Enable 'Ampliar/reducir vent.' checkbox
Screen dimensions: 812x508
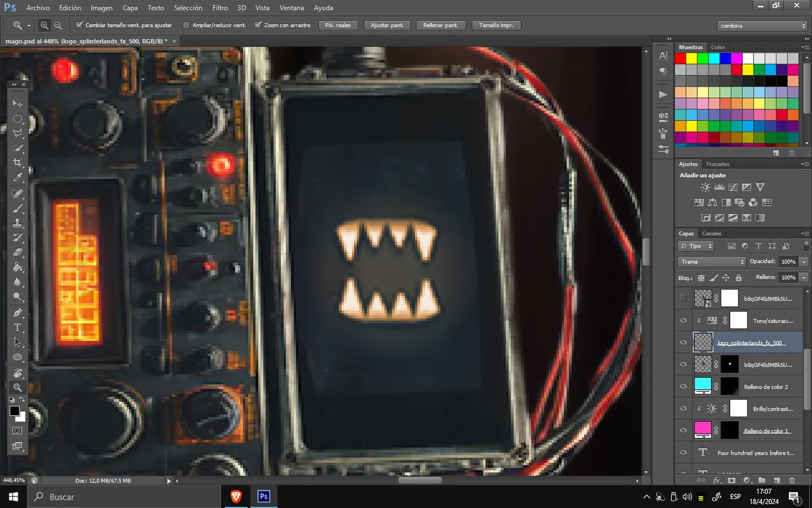[186, 25]
